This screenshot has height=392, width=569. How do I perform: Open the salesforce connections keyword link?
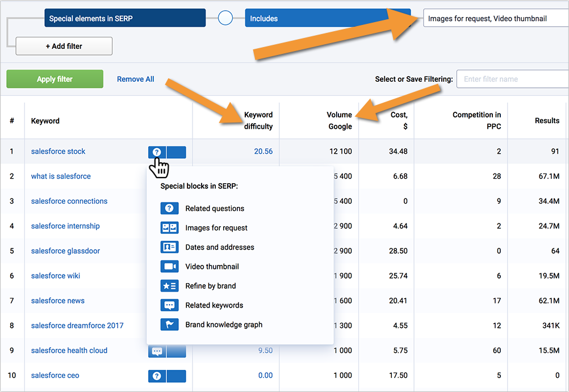69,201
